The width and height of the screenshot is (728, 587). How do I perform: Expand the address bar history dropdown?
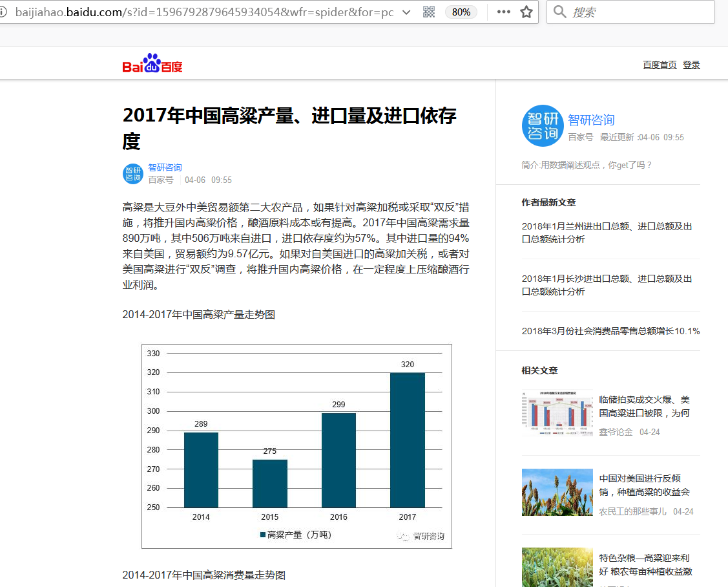point(406,12)
